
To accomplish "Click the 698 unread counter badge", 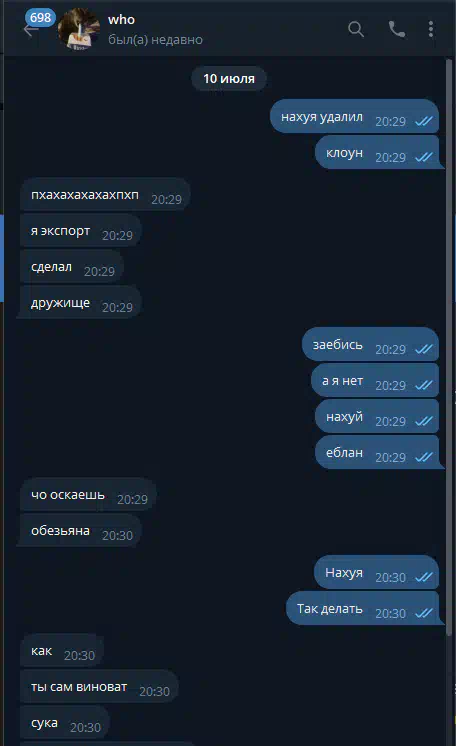I will [x=40, y=18].
